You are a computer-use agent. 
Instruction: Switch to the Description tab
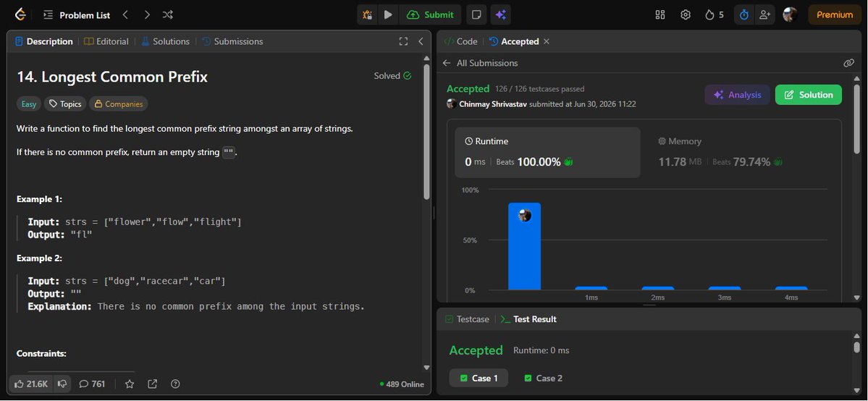pyautogui.click(x=43, y=41)
